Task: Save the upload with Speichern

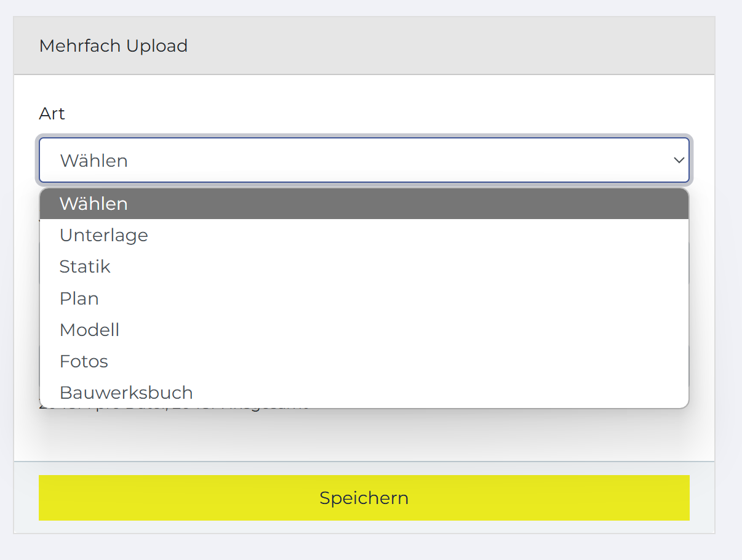Action: 364,498
